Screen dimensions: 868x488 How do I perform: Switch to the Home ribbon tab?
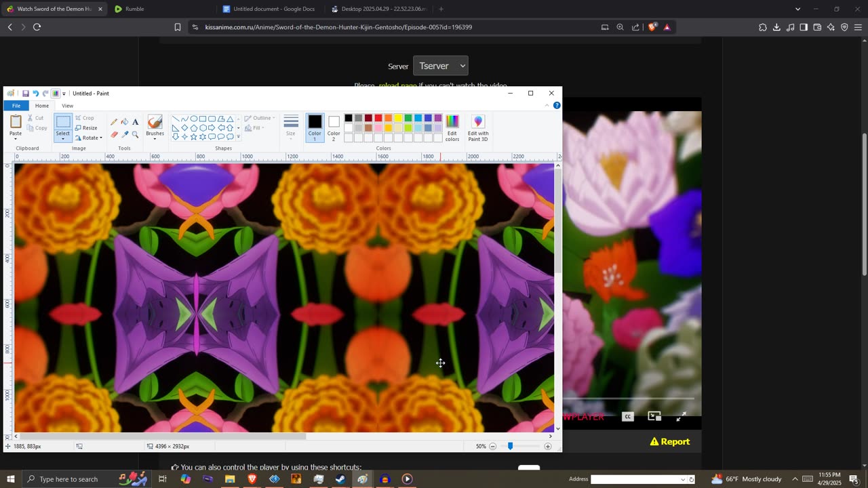click(42, 106)
